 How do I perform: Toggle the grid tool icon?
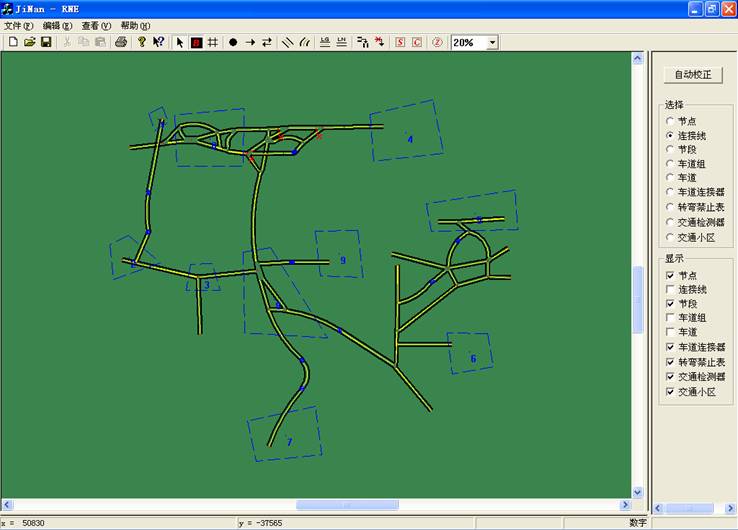[x=213, y=43]
